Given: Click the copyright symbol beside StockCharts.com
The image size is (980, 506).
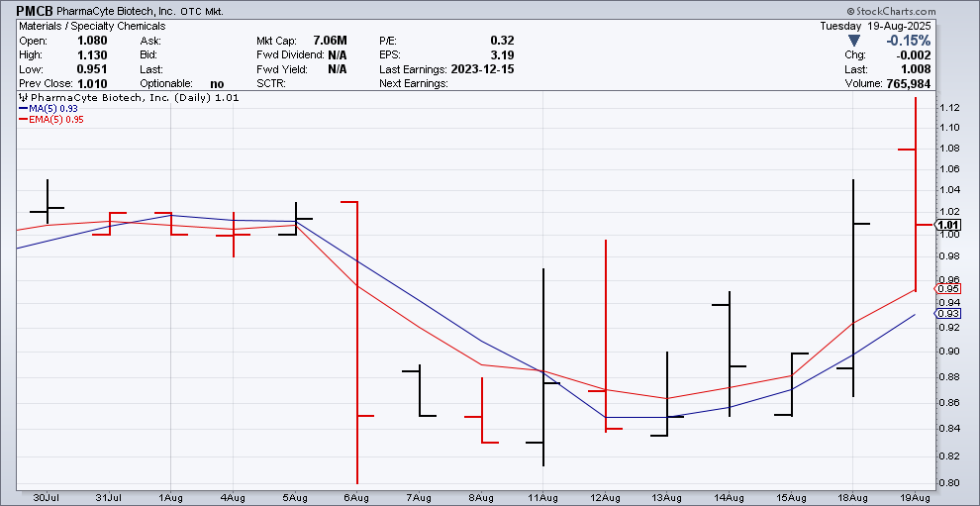Looking at the screenshot, I should click(850, 11).
